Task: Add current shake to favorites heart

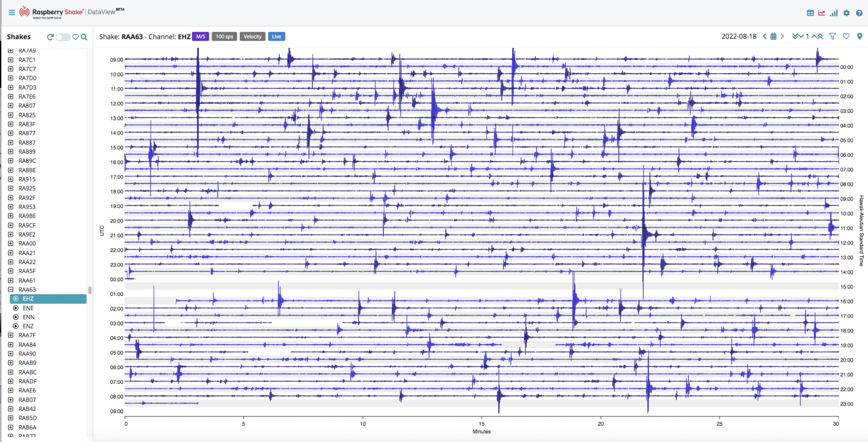Action: tap(846, 36)
